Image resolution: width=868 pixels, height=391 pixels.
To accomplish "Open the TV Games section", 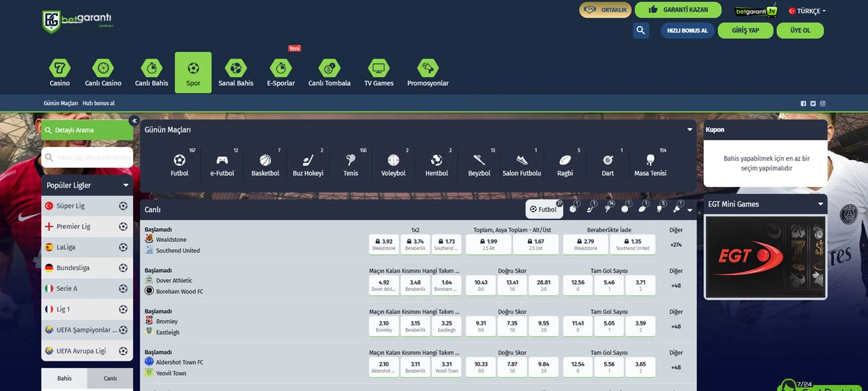I will click(378, 72).
